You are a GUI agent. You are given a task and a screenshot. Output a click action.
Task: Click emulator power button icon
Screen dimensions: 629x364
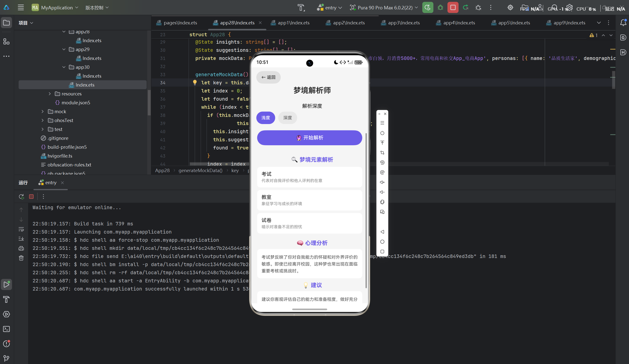pyautogui.click(x=382, y=133)
